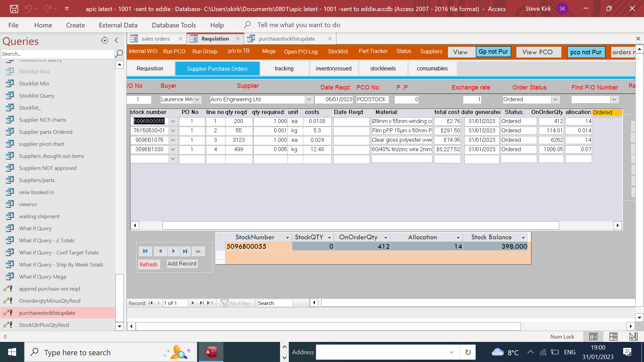
Task: Click the pco not Pur button
Action: 586,52
